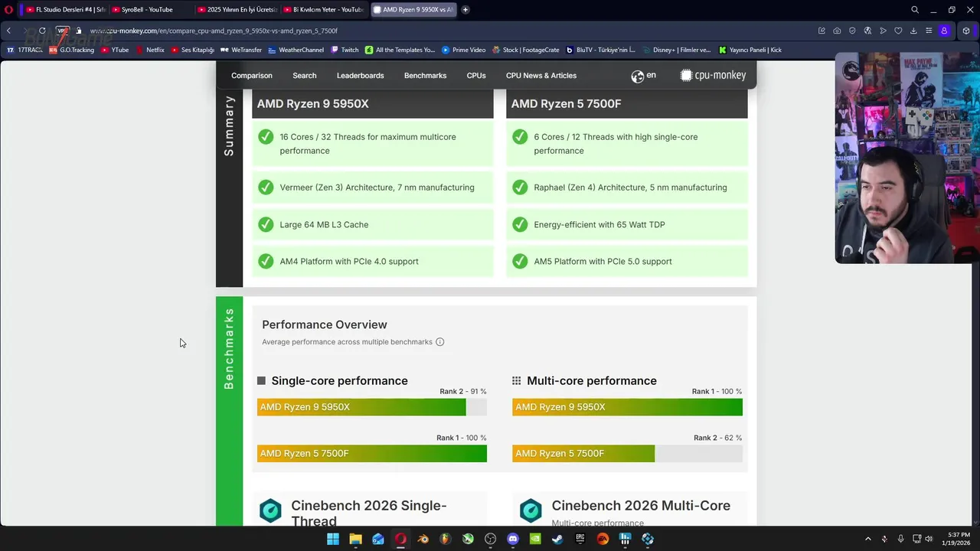
Task: Open the Benchmarks menu item
Action: pyautogui.click(x=425, y=75)
